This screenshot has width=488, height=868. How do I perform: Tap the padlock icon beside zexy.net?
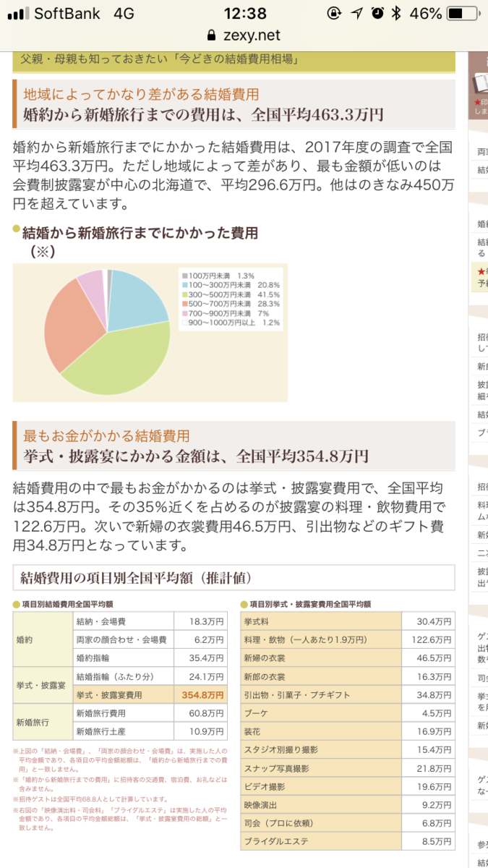tap(212, 35)
